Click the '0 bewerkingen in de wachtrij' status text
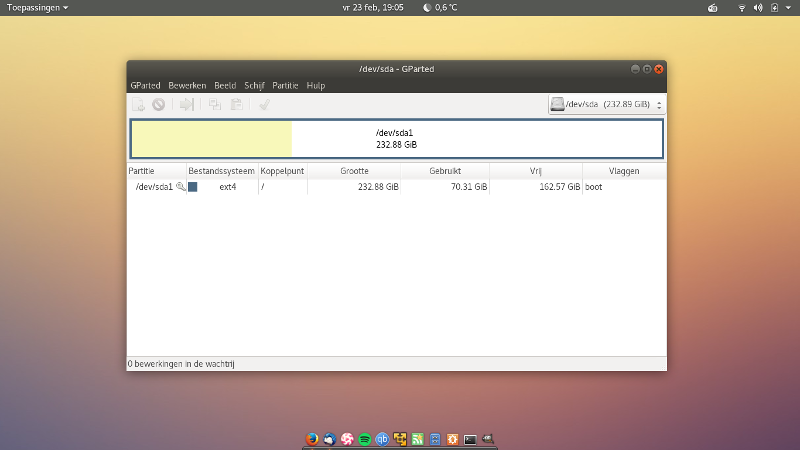800x450 pixels. 181,364
